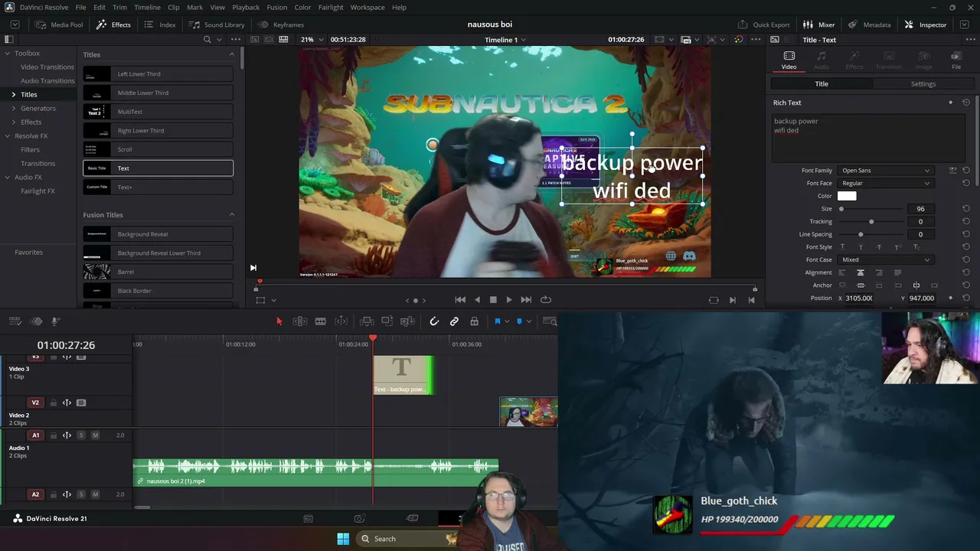Toggle timeline Position Lock padlock
This screenshot has width=980, height=551.
coord(474,321)
